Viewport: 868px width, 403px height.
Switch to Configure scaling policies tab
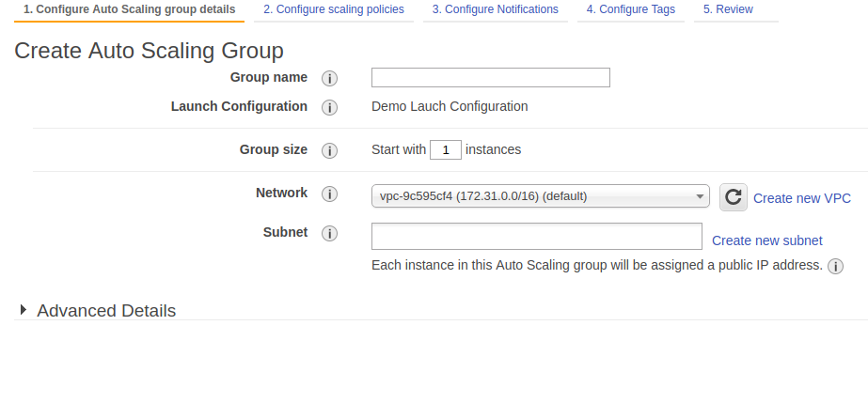tap(334, 9)
